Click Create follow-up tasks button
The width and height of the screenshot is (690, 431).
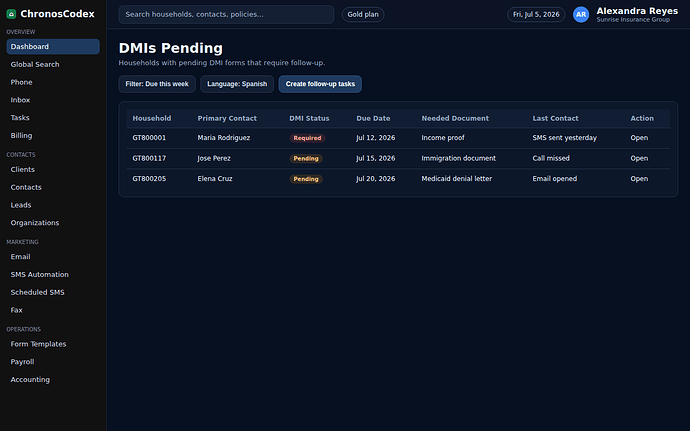coord(320,84)
